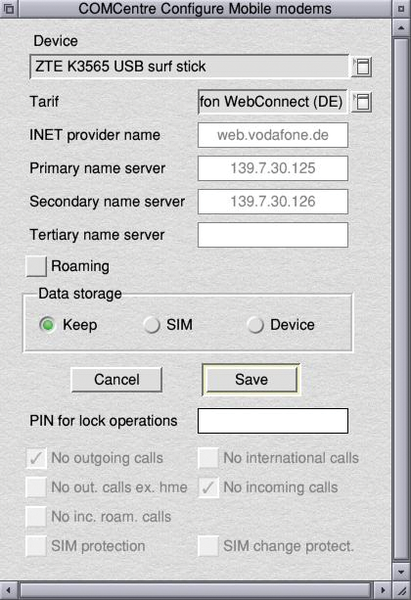
Task: Click the ZTE K3565 device display field
Action: [189, 67]
